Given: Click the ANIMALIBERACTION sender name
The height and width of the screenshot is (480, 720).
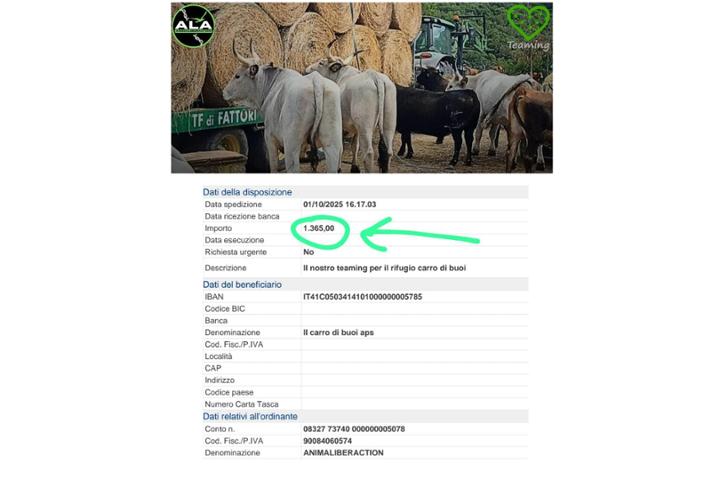Looking at the screenshot, I should coord(343,453).
